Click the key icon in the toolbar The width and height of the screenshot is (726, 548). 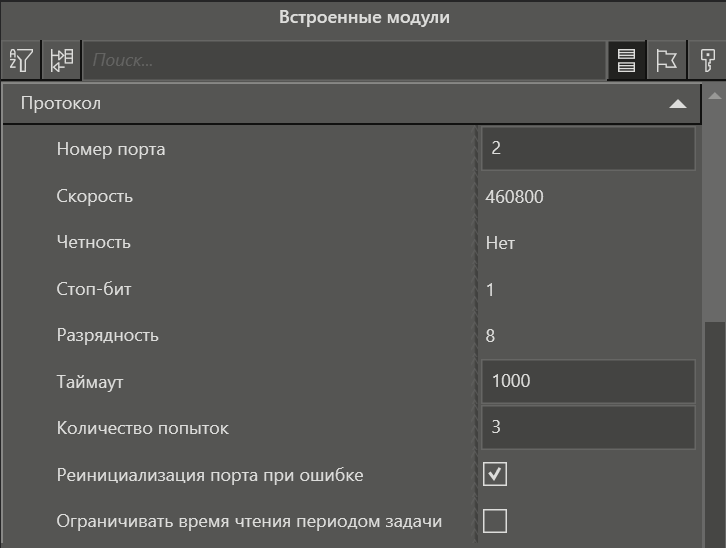pos(707,61)
